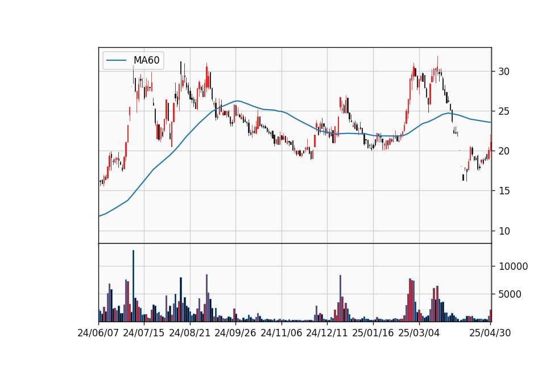This screenshot has height=392, width=546.
Task: Click the volume axis value 5000
Action: 510,294
